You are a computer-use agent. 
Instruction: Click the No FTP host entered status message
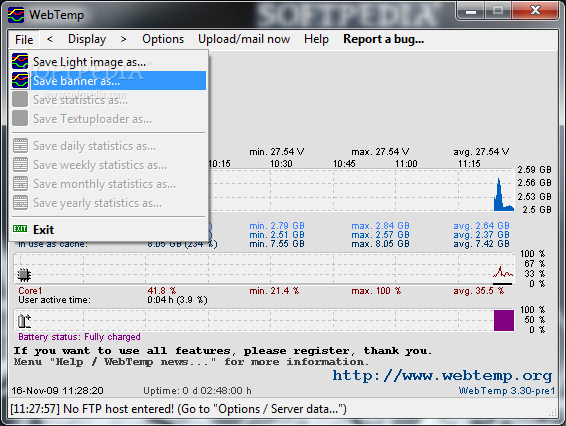(x=178, y=409)
